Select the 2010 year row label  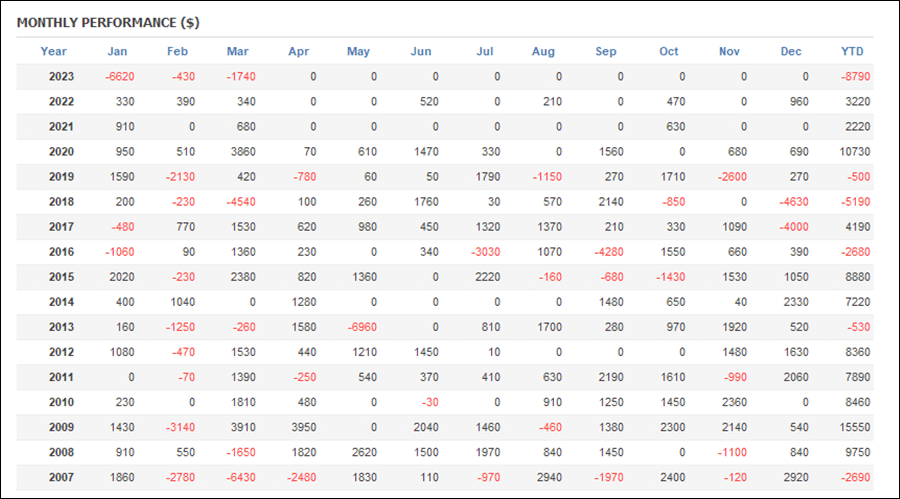tap(61, 402)
